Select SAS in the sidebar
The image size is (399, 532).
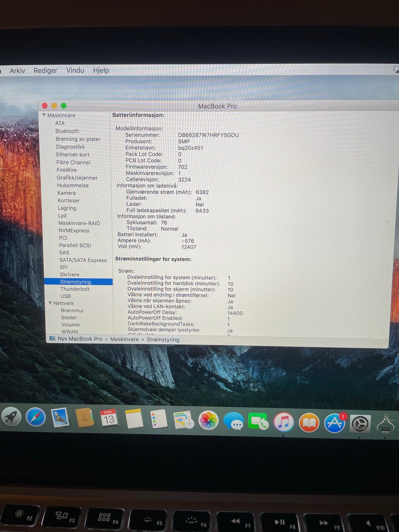64,252
